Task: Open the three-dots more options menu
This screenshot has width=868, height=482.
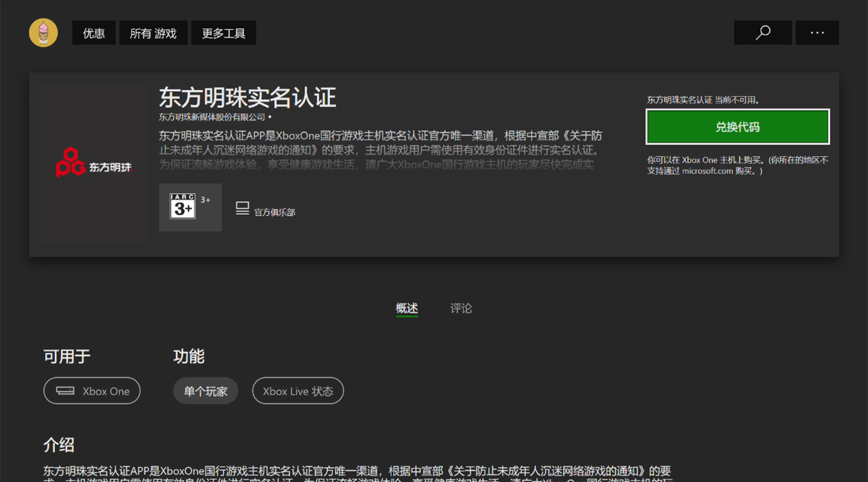Action: (817, 32)
